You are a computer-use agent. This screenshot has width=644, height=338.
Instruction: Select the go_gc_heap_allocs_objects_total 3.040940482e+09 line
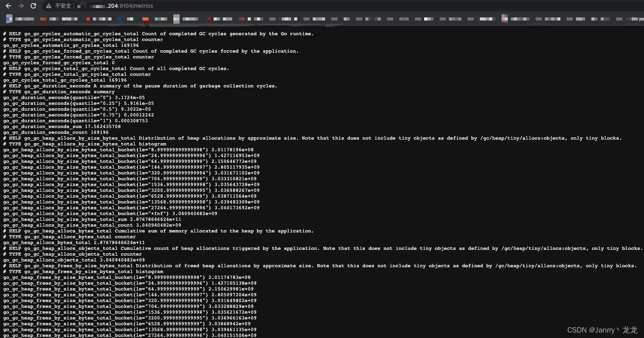pos(74,260)
